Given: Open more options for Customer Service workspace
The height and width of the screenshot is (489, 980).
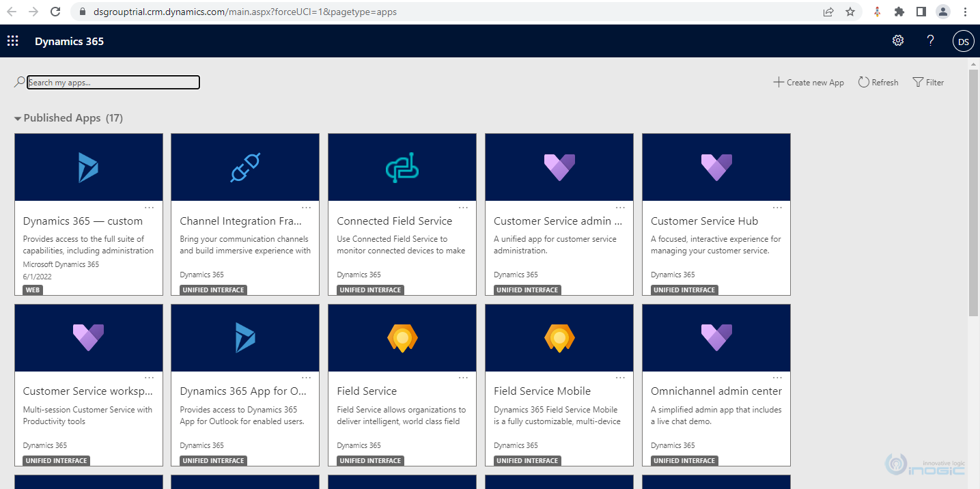Looking at the screenshot, I should click(150, 377).
